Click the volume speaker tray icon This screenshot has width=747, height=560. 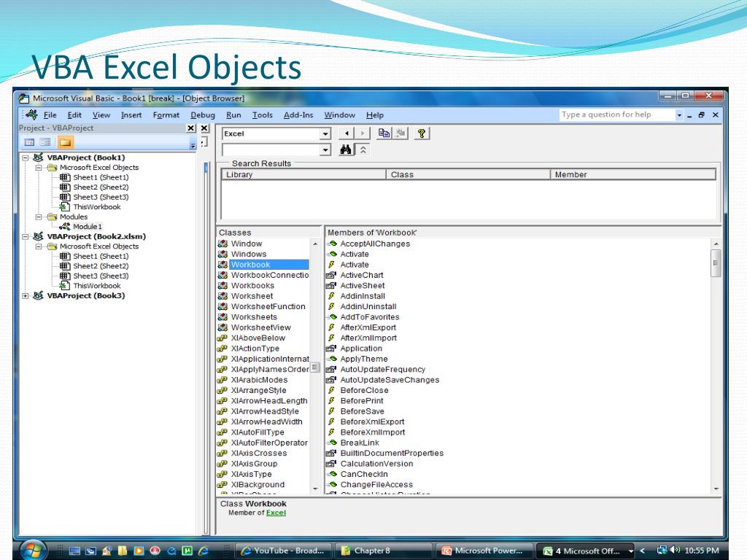pyautogui.click(x=674, y=550)
